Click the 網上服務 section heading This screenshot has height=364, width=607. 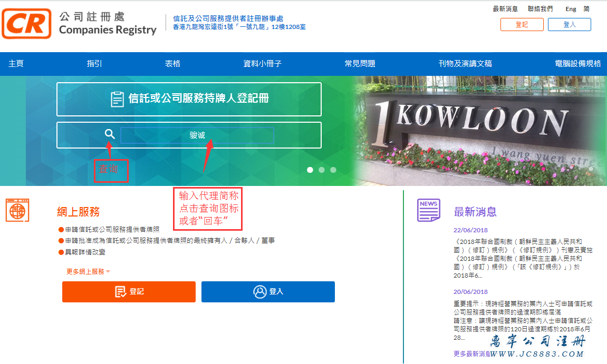tap(78, 212)
